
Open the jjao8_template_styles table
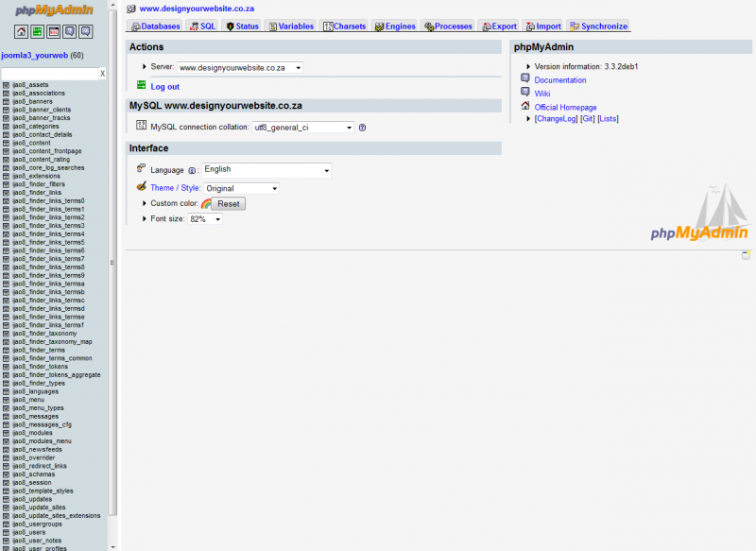tap(43, 491)
